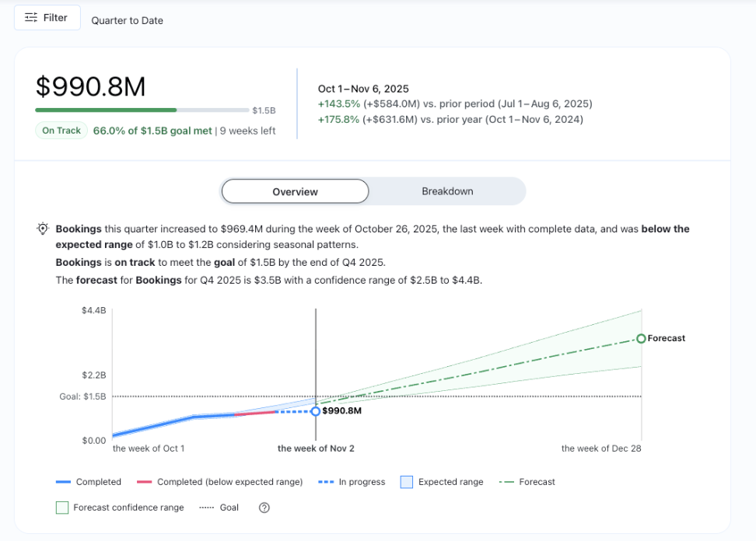Click the week of Nov 2 axis label
Viewport: 756px width, 541px height.
tap(316, 449)
